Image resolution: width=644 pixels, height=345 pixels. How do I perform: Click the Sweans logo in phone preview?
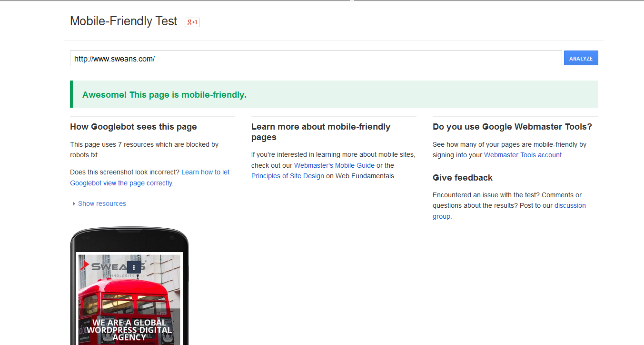[x=112, y=268]
